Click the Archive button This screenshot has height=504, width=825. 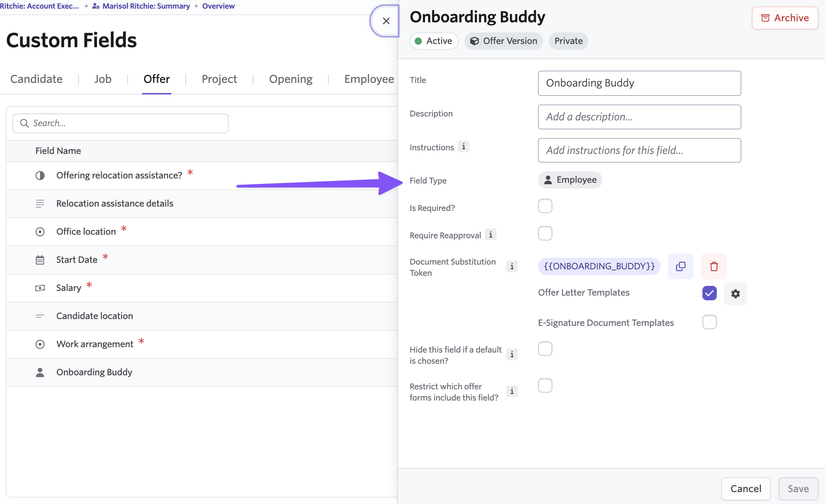(x=785, y=18)
